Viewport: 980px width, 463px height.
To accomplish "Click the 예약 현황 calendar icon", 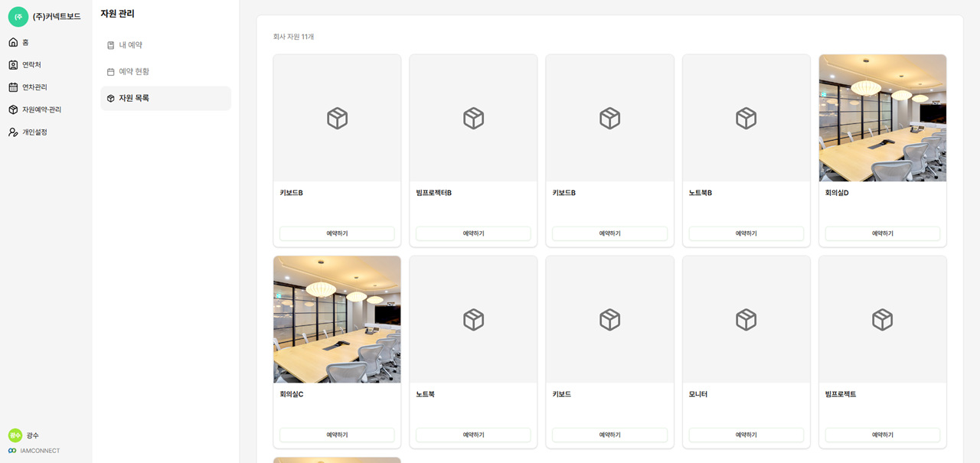I will (x=110, y=72).
